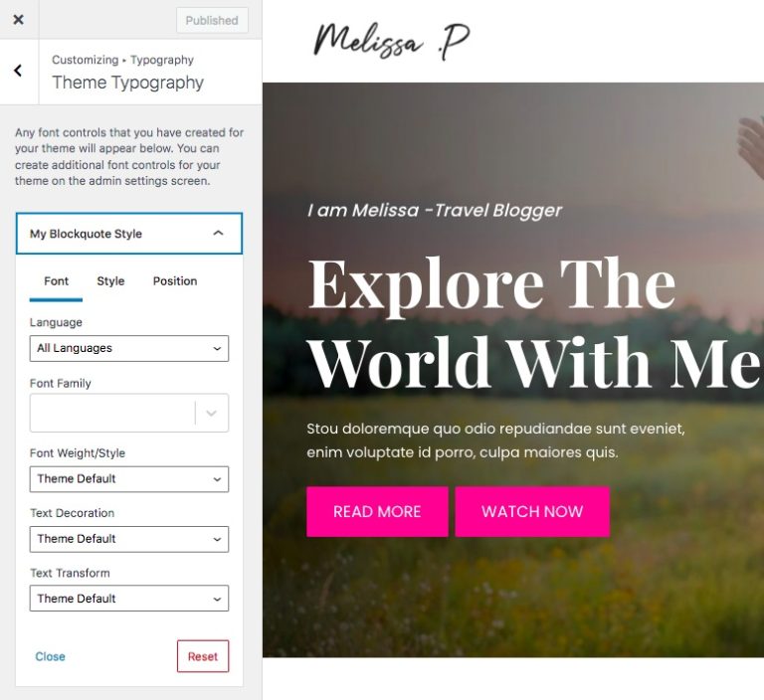The image size is (764, 700).
Task: Expand the Font Family dropdown arrow
Action: tap(212, 413)
